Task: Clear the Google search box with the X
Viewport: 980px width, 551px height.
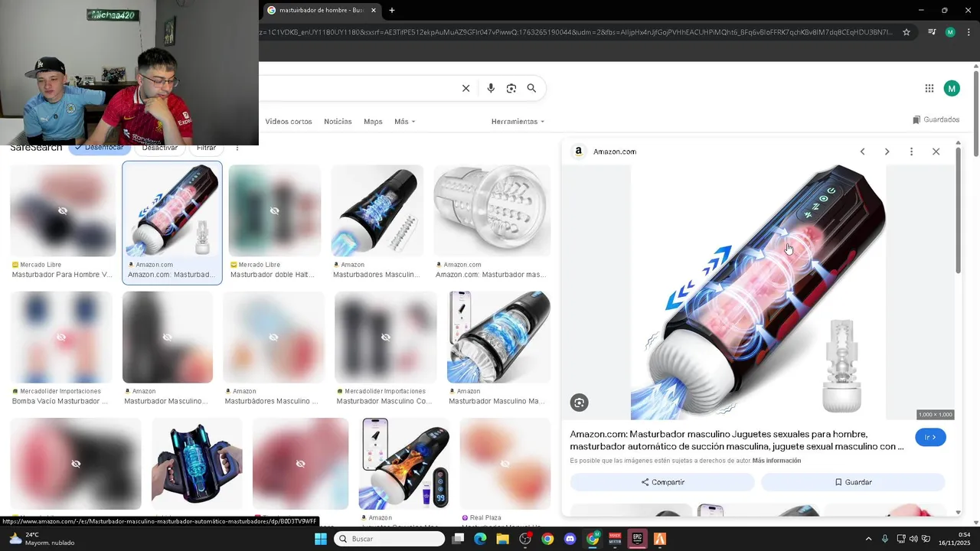Action: click(x=465, y=88)
